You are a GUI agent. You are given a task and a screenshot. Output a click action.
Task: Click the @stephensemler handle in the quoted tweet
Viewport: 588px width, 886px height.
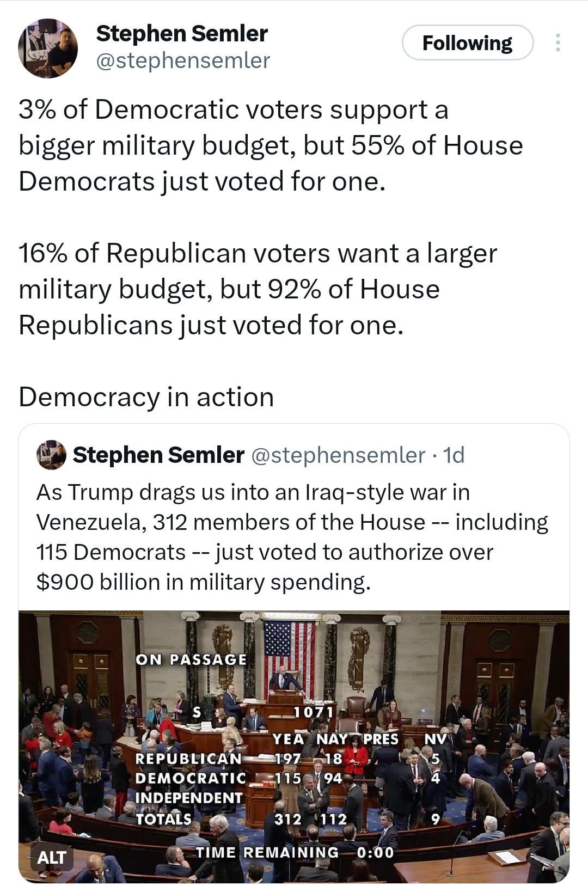[338, 455]
